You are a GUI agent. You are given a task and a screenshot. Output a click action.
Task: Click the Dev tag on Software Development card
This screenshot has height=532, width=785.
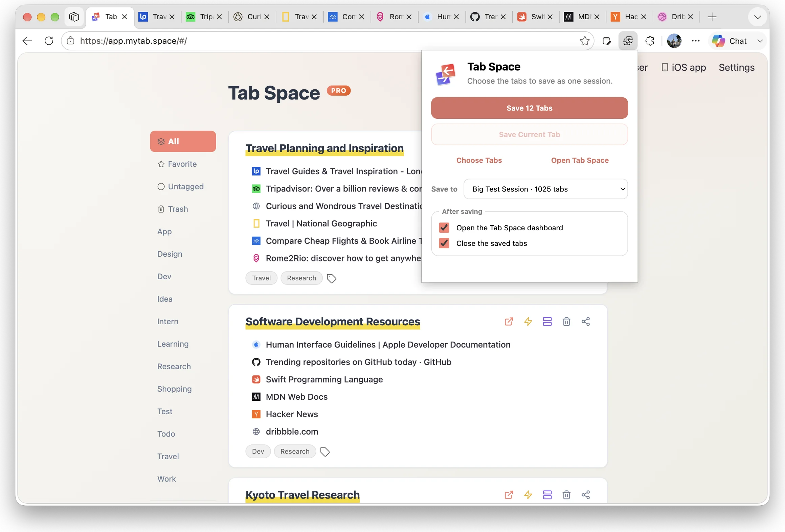pyautogui.click(x=258, y=452)
